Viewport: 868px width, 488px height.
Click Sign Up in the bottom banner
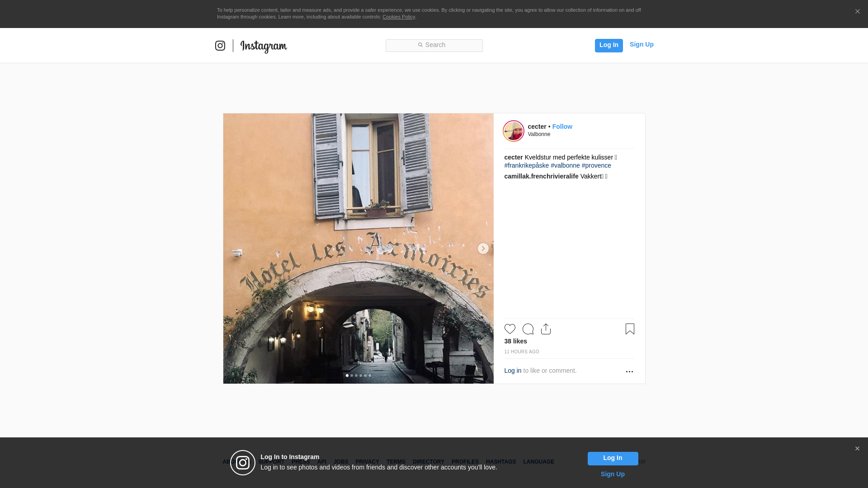coord(613,474)
